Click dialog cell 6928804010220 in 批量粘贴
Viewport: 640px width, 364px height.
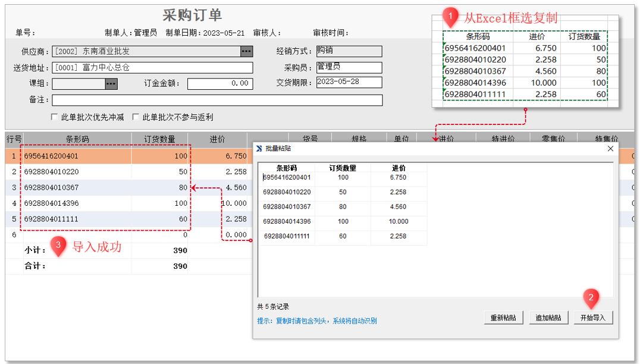click(x=287, y=192)
